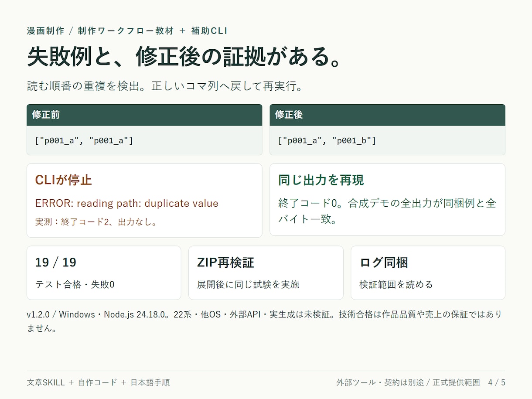Click the note starting v1.2.0 / Windows・Node.js
This screenshot has width=532, height=399.
[x=264, y=321]
